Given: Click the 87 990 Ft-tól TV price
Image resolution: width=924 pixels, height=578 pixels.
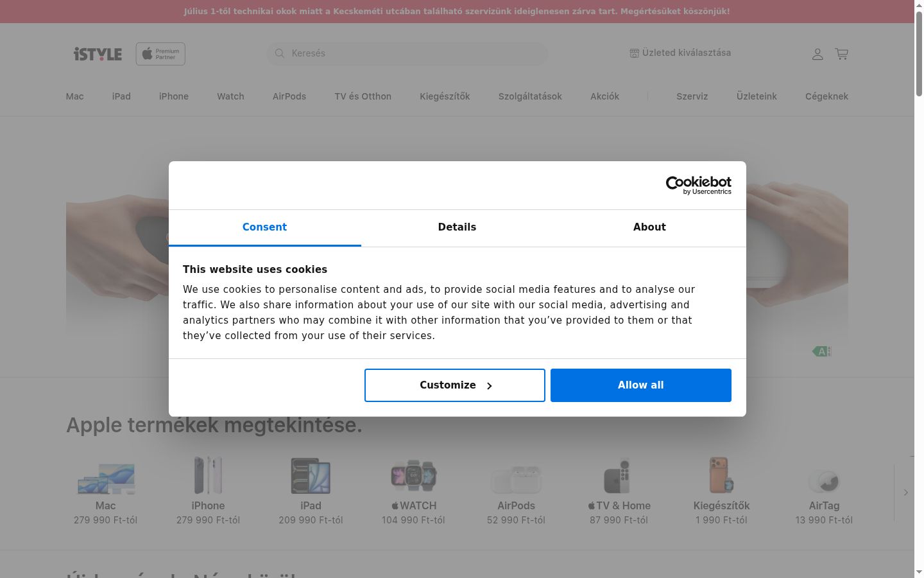Looking at the screenshot, I should tap(619, 520).
